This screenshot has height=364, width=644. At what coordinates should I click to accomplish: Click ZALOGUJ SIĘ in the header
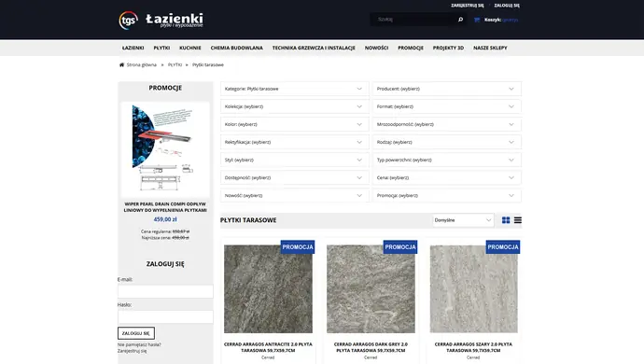point(507,6)
